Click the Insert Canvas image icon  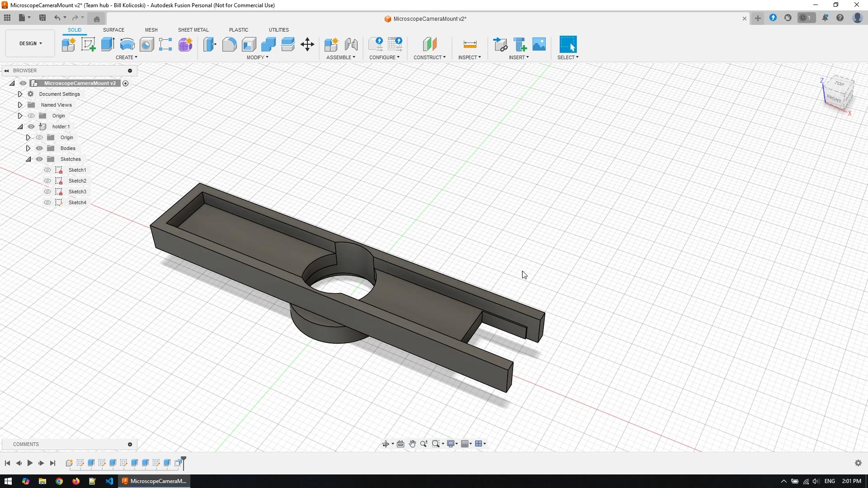[539, 44]
